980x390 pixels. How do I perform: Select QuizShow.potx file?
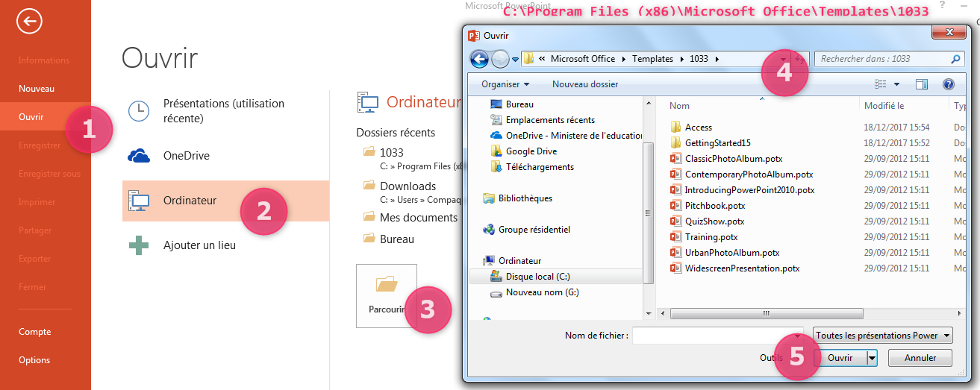point(714,221)
